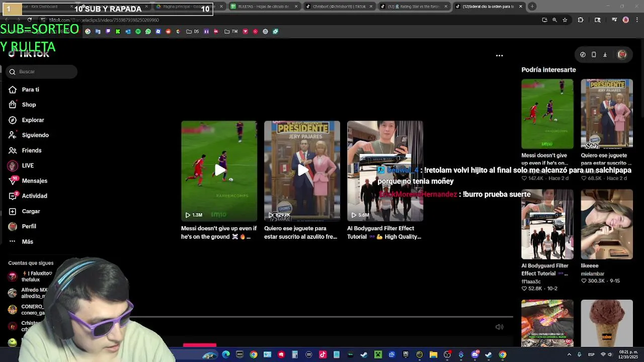Image resolution: width=644 pixels, height=362 pixels.
Task: Click the TikTok download app icon
Action: [605, 55]
